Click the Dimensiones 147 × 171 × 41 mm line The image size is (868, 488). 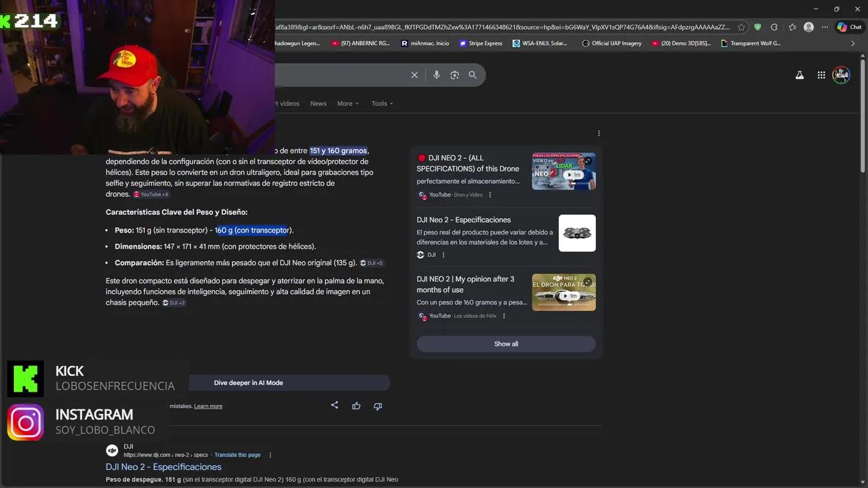pos(215,247)
